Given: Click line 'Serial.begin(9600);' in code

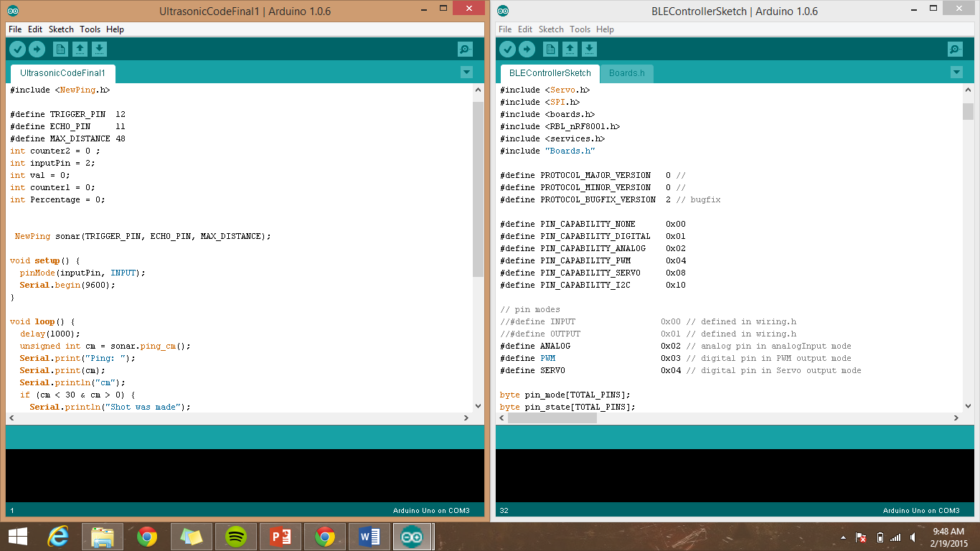Looking at the screenshot, I should [x=67, y=285].
